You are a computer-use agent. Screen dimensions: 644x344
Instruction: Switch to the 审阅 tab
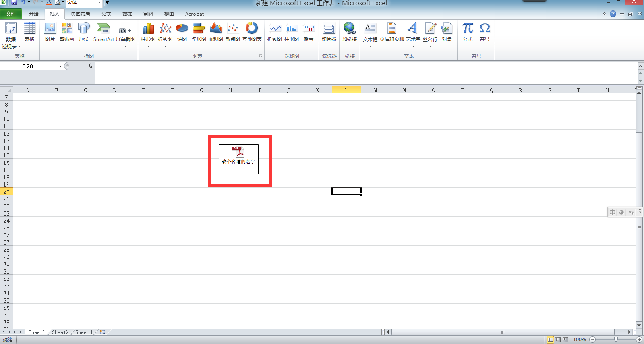[148, 14]
